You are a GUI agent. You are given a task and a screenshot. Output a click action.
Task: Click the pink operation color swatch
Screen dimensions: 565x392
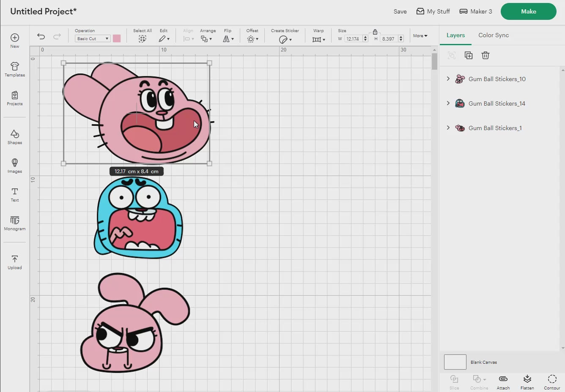point(117,38)
